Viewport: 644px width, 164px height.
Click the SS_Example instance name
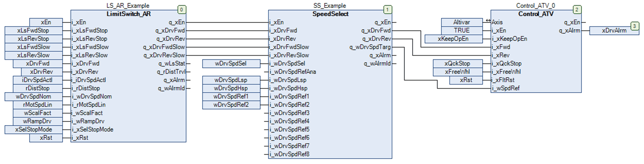tap(330, 5)
